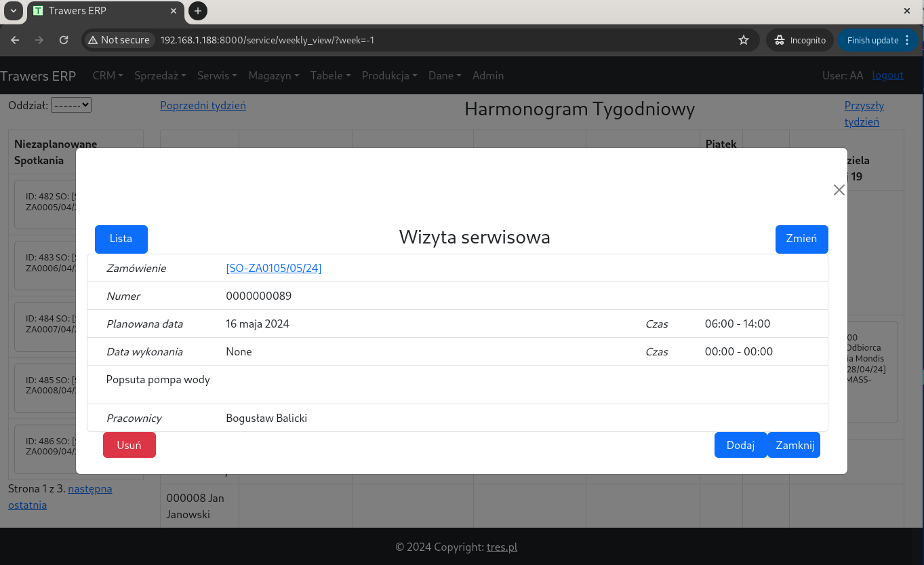Expand the Tabele menu
Viewport: 924px width, 565px height.
(x=330, y=75)
